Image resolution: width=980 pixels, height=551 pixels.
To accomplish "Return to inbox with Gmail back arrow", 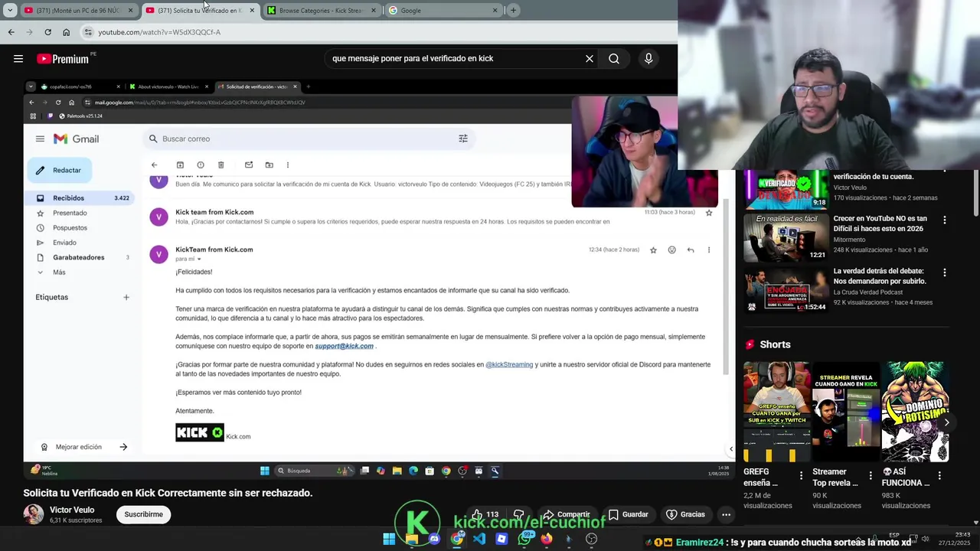I will tap(154, 165).
